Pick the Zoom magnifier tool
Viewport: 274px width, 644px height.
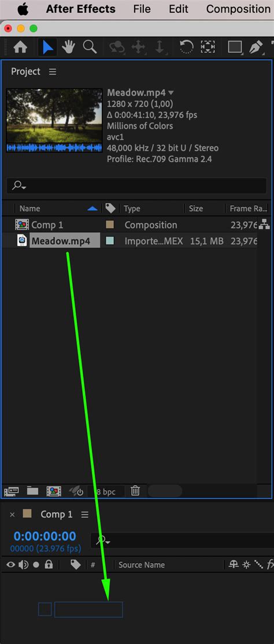tap(90, 47)
